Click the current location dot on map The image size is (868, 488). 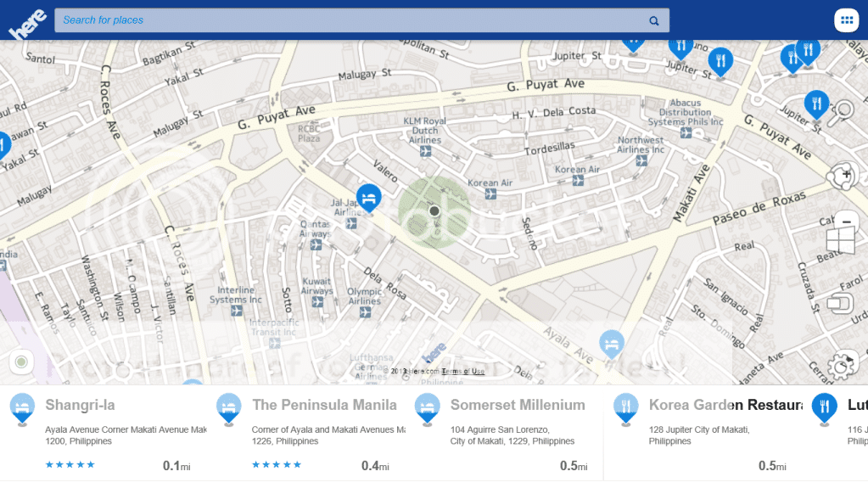[434, 210]
